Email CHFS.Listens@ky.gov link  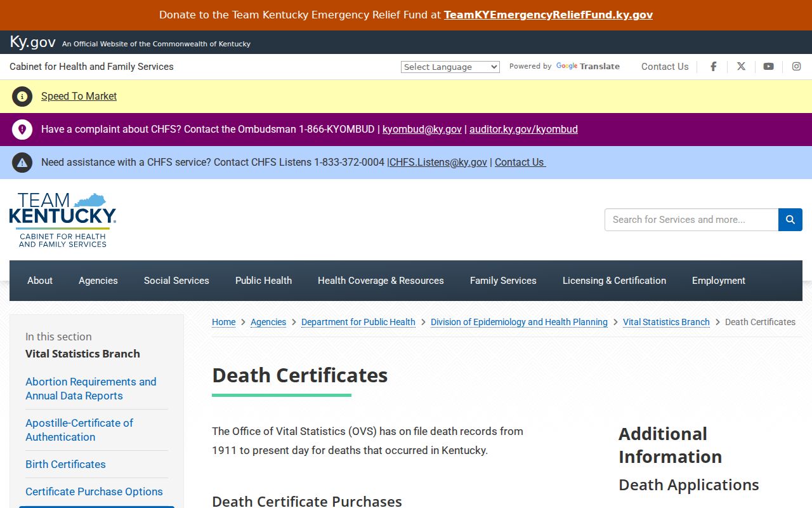438,163
